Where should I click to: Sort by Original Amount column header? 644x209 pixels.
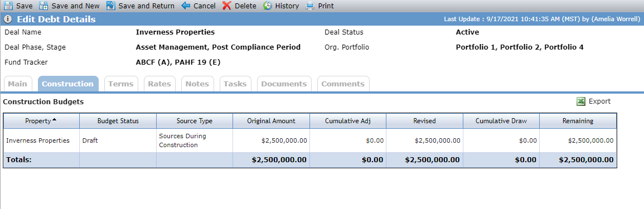click(x=271, y=121)
